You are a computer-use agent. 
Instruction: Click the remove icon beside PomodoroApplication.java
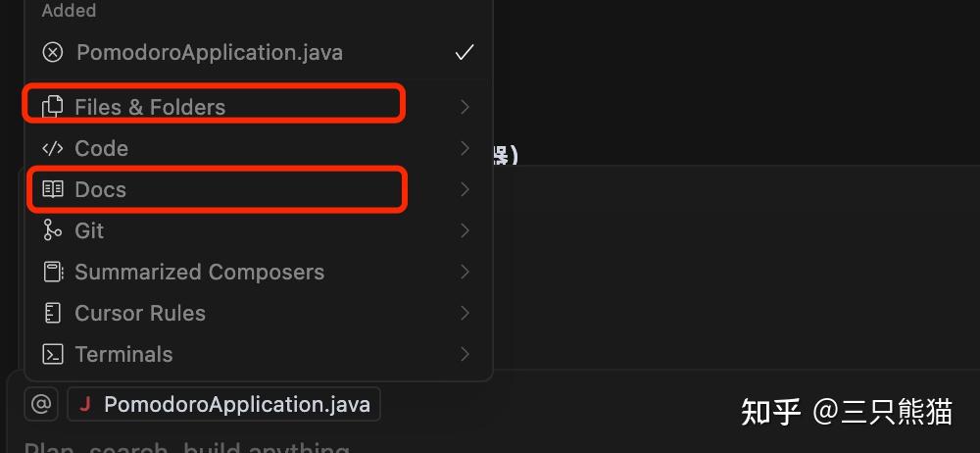(53, 52)
